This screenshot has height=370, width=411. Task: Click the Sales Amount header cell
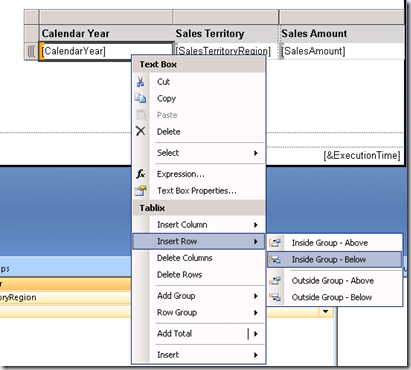coord(342,34)
